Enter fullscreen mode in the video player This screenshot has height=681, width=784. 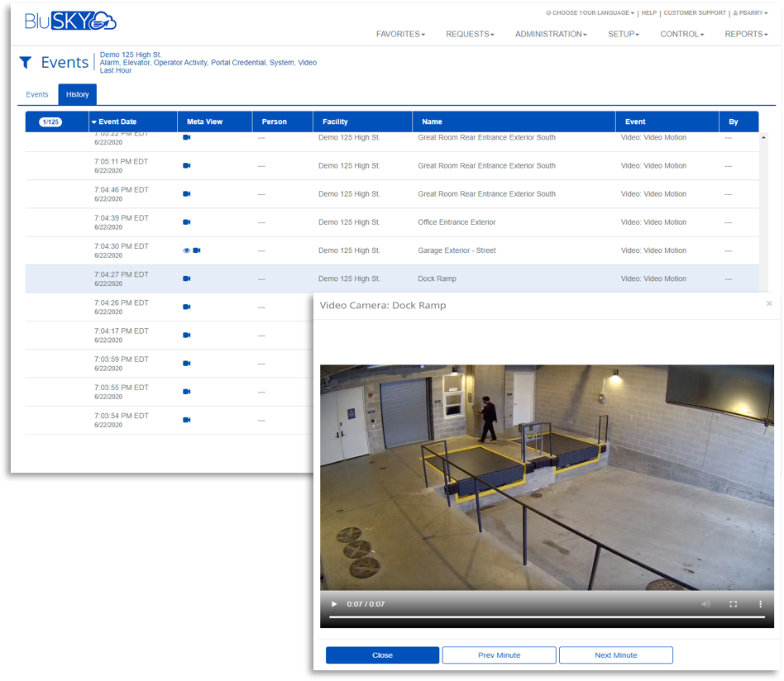point(733,604)
